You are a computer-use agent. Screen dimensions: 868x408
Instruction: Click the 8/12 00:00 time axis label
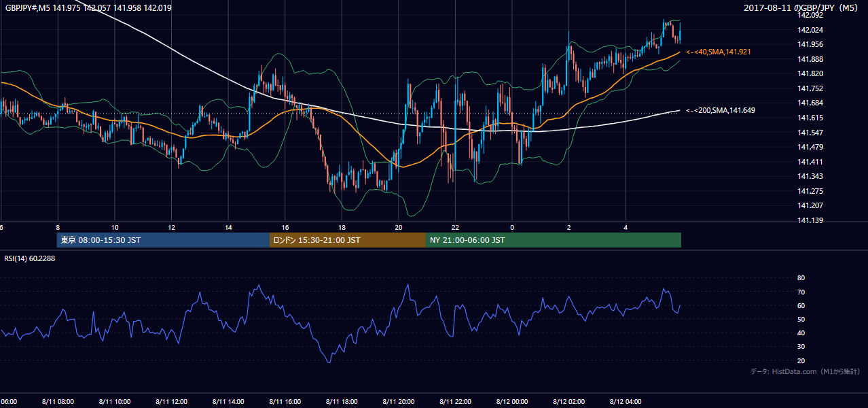(512, 401)
